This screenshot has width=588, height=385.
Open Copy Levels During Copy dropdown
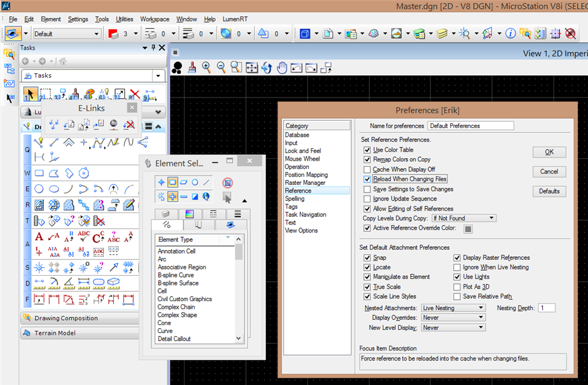click(x=464, y=218)
